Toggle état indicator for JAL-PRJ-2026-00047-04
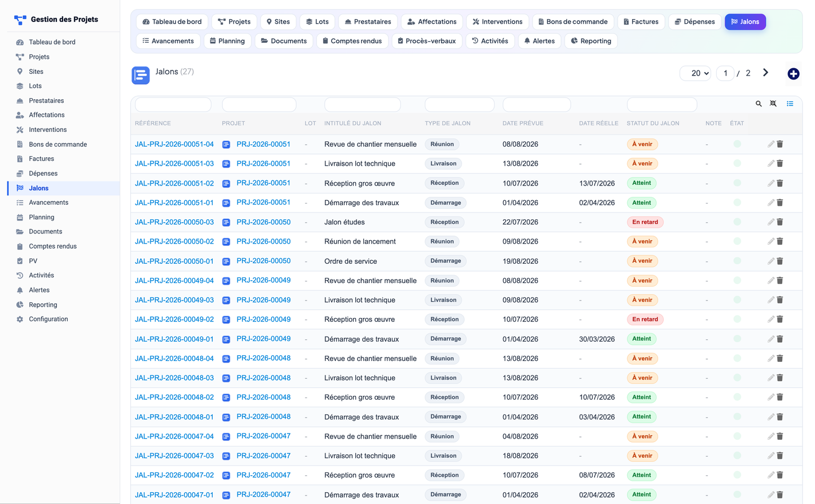This screenshot has height=504, width=815. click(737, 436)
